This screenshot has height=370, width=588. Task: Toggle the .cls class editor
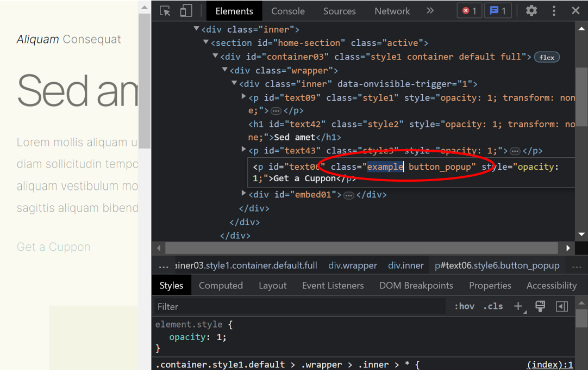[493, 306]
